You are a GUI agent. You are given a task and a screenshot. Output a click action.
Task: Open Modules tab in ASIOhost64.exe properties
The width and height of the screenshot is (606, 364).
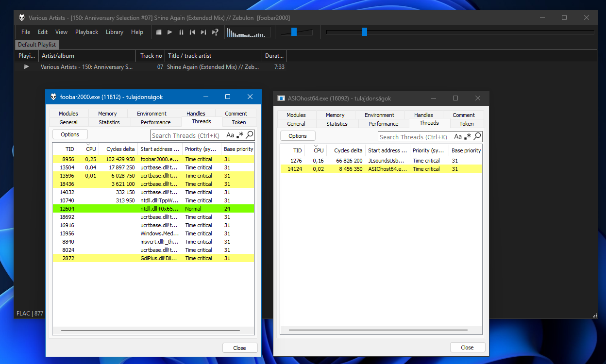click(296, 115)
